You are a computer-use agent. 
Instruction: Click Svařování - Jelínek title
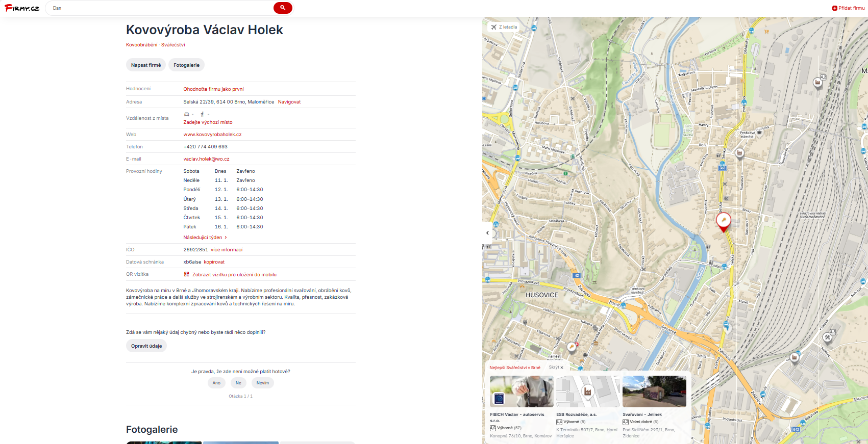pos(642,415)
